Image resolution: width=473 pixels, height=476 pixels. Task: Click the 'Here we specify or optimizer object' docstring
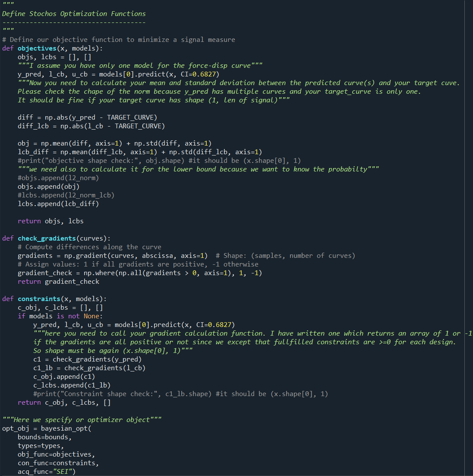(82, 419)
